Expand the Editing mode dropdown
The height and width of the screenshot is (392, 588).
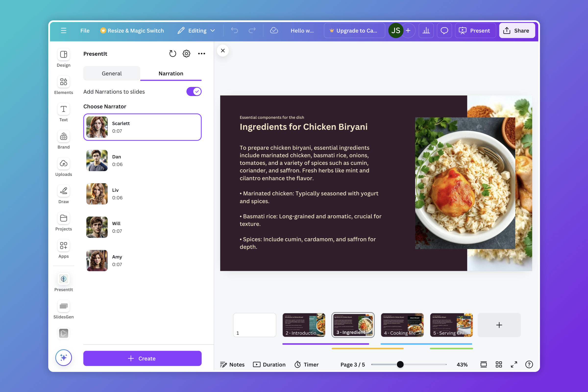(196, 30)
